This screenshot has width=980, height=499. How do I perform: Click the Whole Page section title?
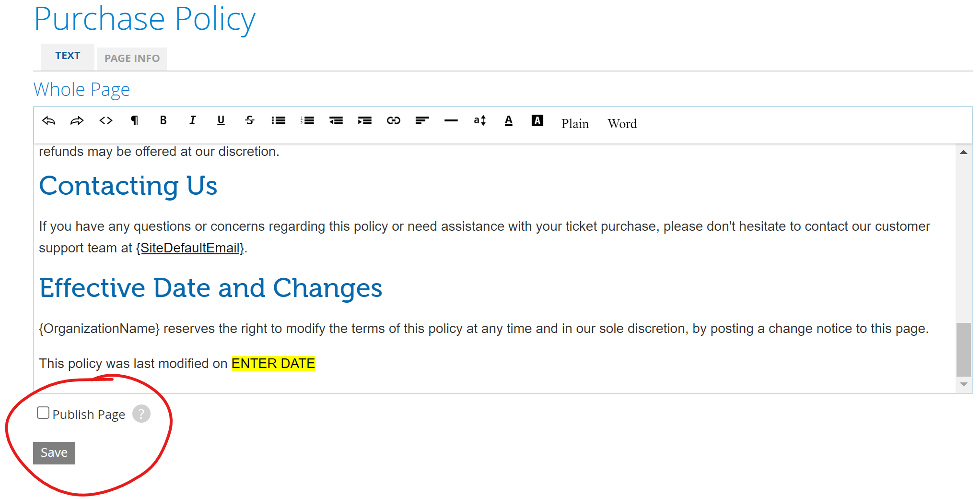(x=82, y=90)
